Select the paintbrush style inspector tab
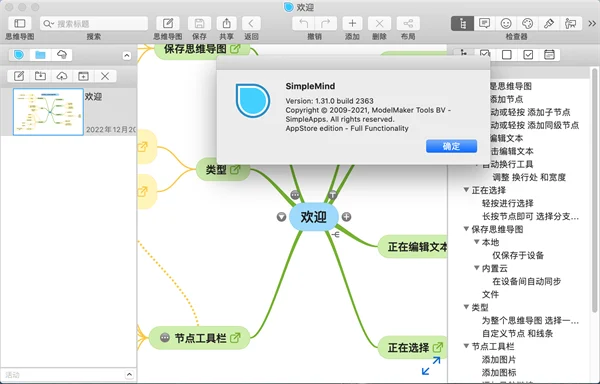This screenshot has width=600, height=384. [549, 24]
